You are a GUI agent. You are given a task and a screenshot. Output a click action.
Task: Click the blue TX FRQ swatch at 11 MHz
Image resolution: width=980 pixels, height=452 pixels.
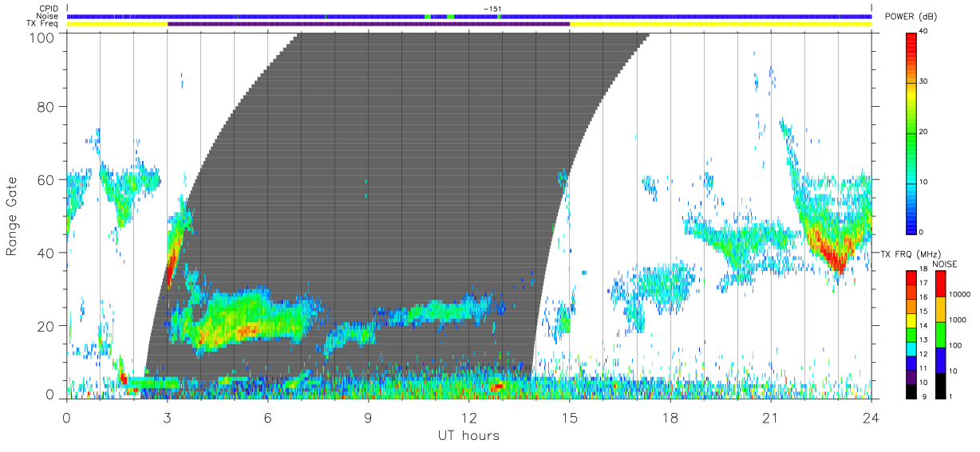[911, 363]
